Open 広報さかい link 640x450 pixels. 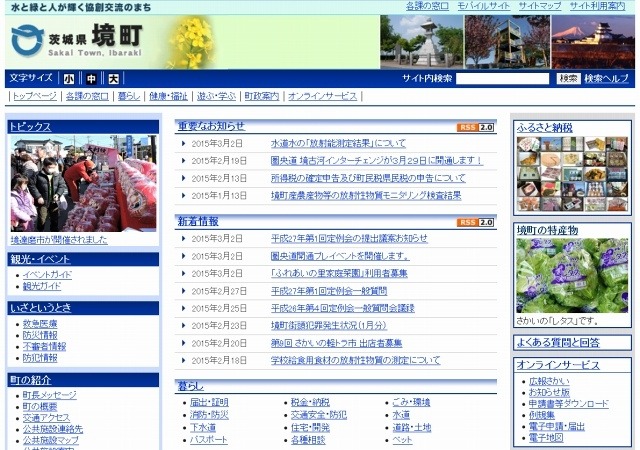tap(549, 381)
